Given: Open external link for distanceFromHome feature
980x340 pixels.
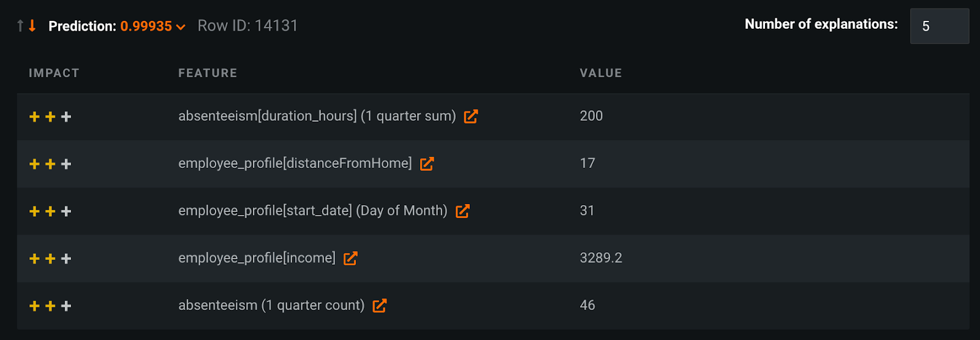Looking at the screenshot, I should 427,164.
